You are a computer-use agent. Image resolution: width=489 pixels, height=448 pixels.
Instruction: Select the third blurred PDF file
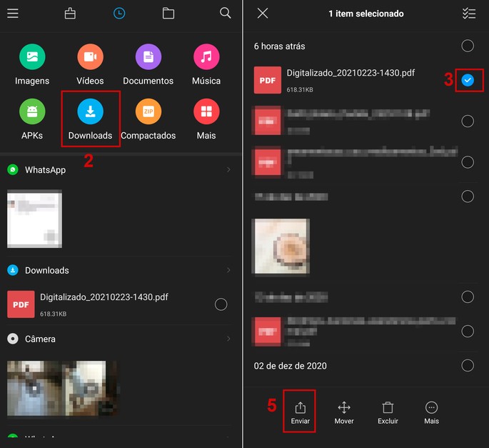pyautogui.click(x=468, y=162)
